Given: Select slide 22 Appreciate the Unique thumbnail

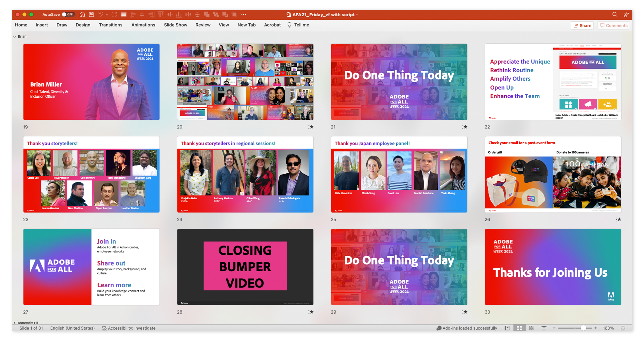Looking at the screenshot, I should point(553,82).
